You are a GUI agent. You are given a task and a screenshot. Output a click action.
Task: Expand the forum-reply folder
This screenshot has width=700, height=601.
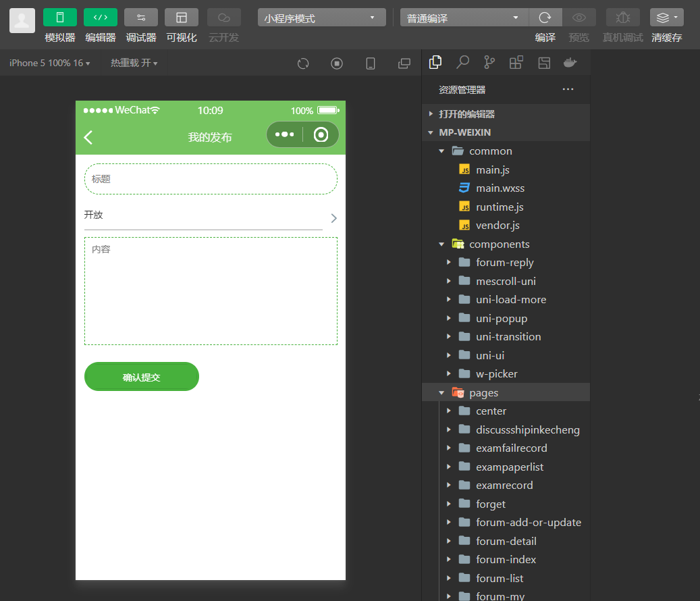click(x=506, y=262)
